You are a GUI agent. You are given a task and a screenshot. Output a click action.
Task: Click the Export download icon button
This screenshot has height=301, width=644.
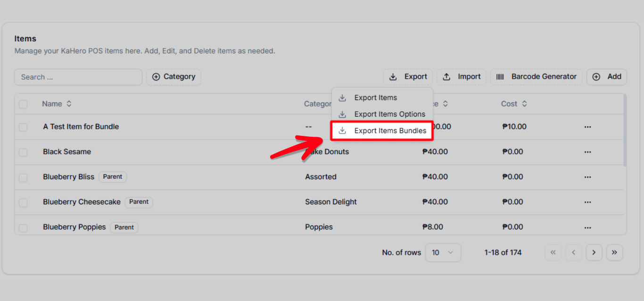[408, 77]
